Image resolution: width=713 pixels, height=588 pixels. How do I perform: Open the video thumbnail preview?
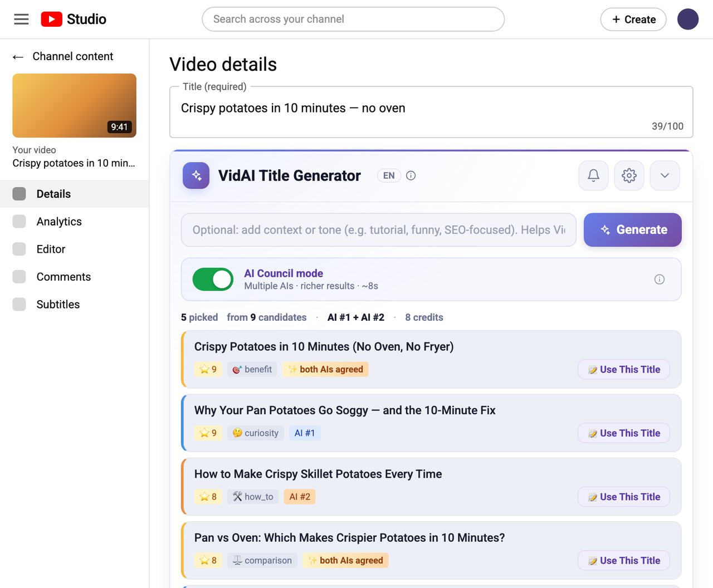[75, 106]
